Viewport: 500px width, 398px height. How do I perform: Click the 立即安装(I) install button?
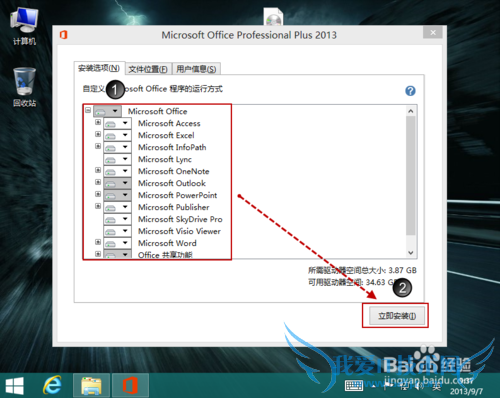[x=397, y=316]
